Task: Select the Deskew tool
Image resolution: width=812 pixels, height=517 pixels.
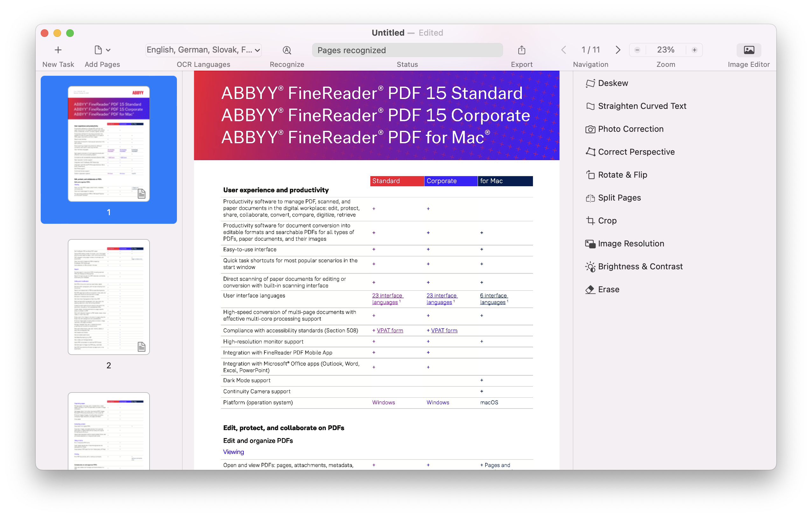Action: click(x=612, y=83)
